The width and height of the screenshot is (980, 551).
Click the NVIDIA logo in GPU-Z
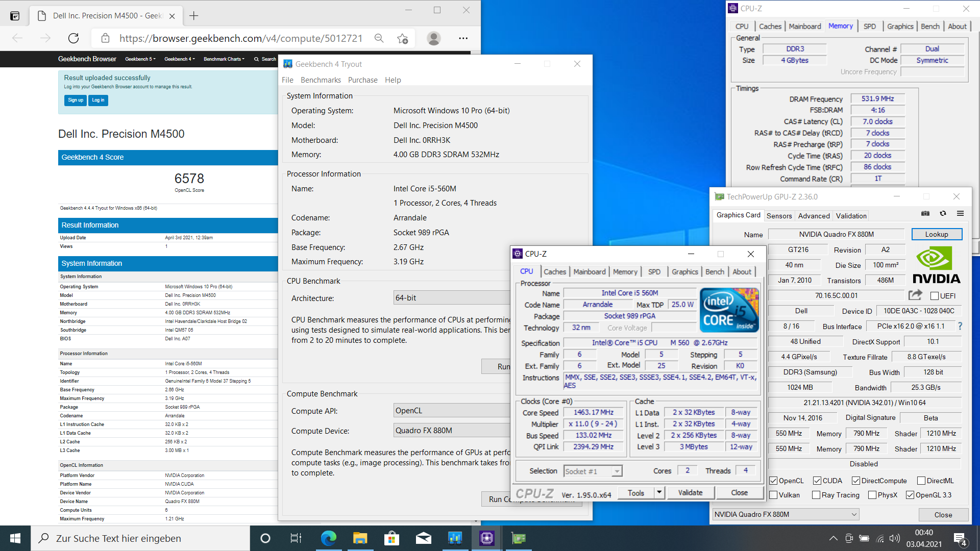[936, 265]
